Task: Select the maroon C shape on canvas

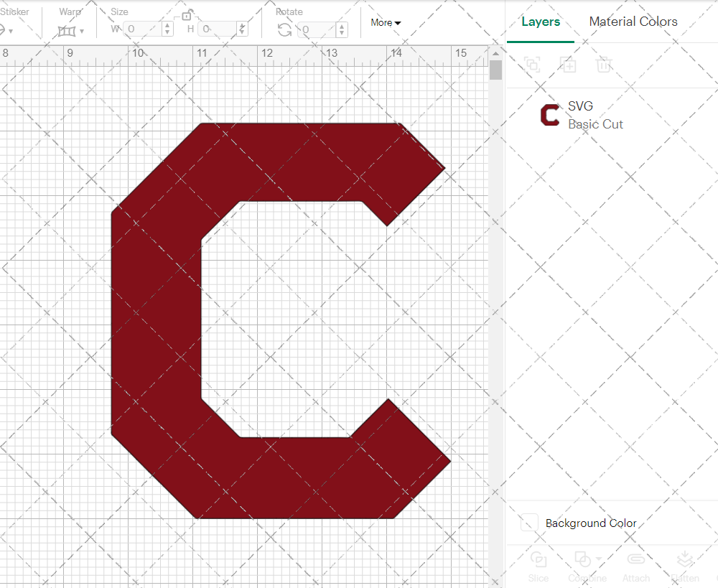Action: [x=156, y=320]
